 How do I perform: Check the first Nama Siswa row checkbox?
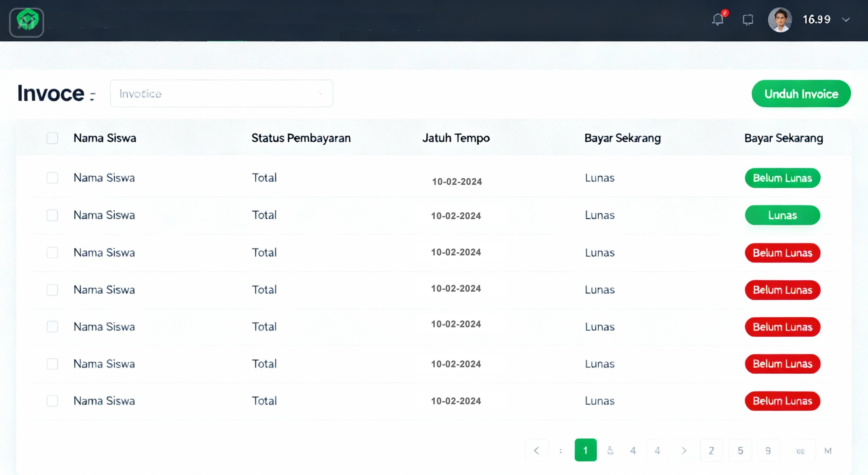(52, 178)
